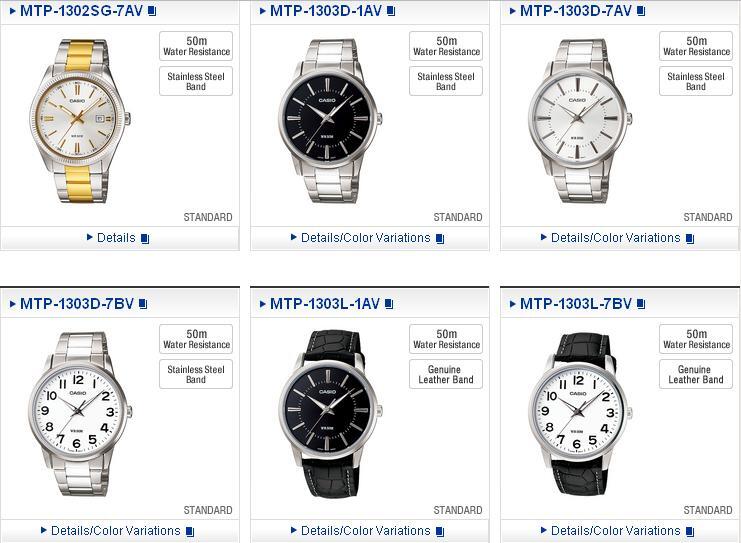
Task: Click the white numeral-dial MTP-1303L-7BV watch image
Action: 580,414
